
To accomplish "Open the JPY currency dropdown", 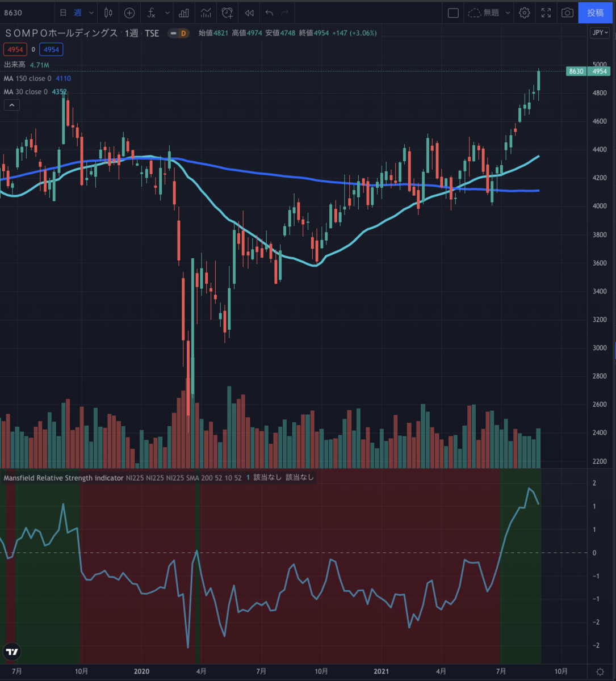I will [600, 33].
